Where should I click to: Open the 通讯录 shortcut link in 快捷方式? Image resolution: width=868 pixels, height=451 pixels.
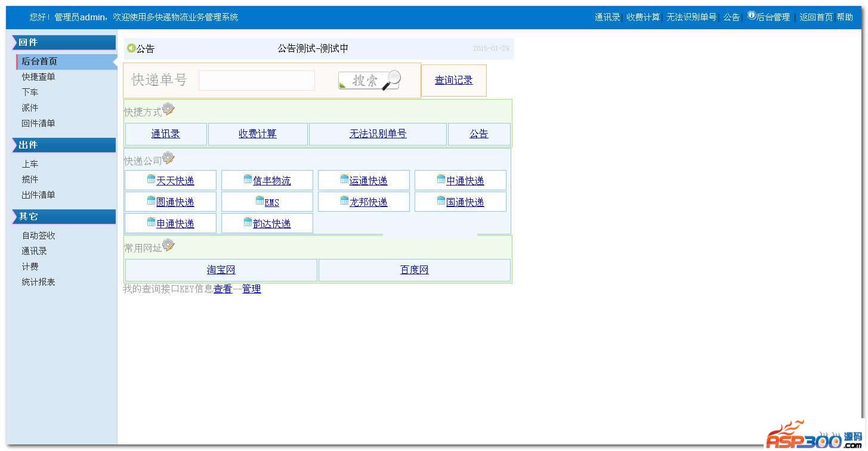pyautogui.click(x=166, y=134)
